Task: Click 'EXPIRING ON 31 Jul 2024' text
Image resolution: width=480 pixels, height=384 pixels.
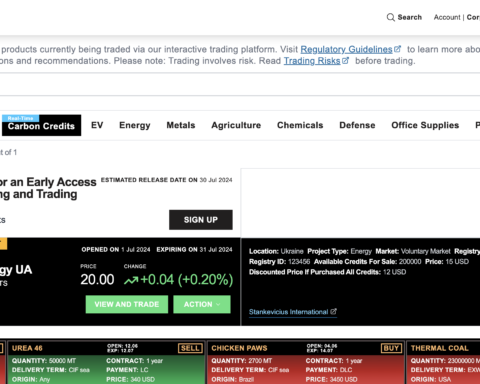Action: point(194,250)
